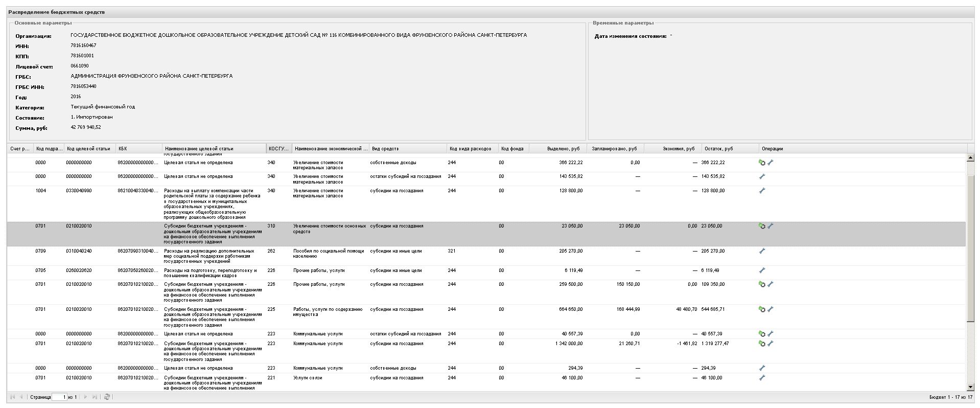This screenshot has height=408, width=980.
Task: Click the Работы, услуги по содержанию имущества cell
Action: coord(328,312)
